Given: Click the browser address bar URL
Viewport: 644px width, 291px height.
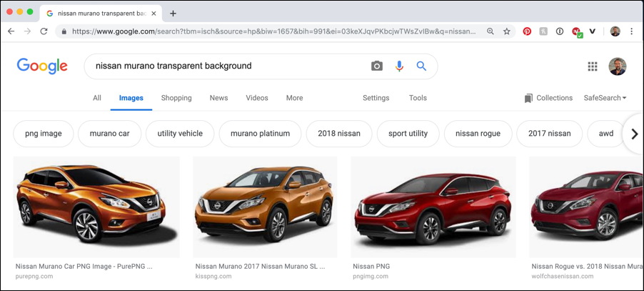Looking at the screenshot, I should point(274,31).
